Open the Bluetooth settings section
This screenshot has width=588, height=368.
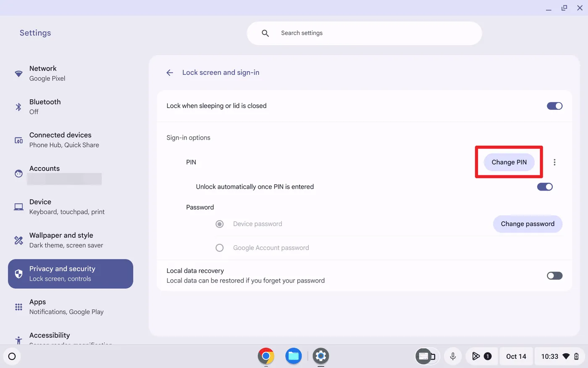pos(71,107)
